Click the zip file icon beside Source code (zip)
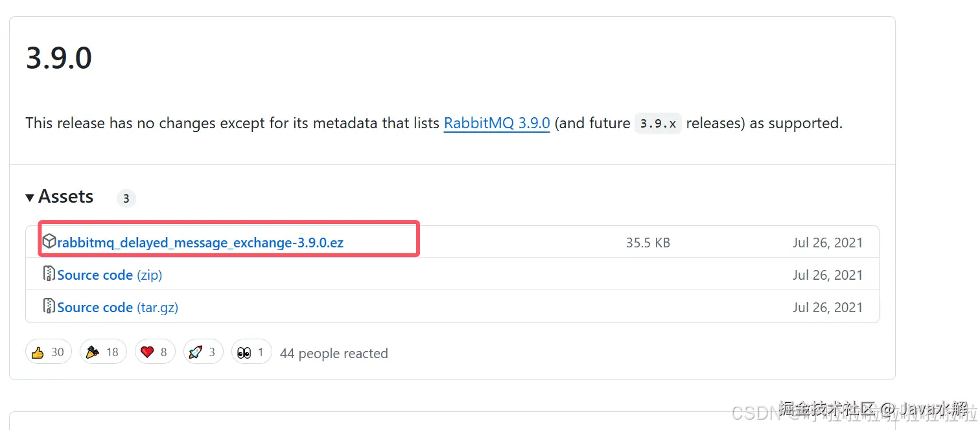This screenshot has height=430, width=980. click(49, 274)
